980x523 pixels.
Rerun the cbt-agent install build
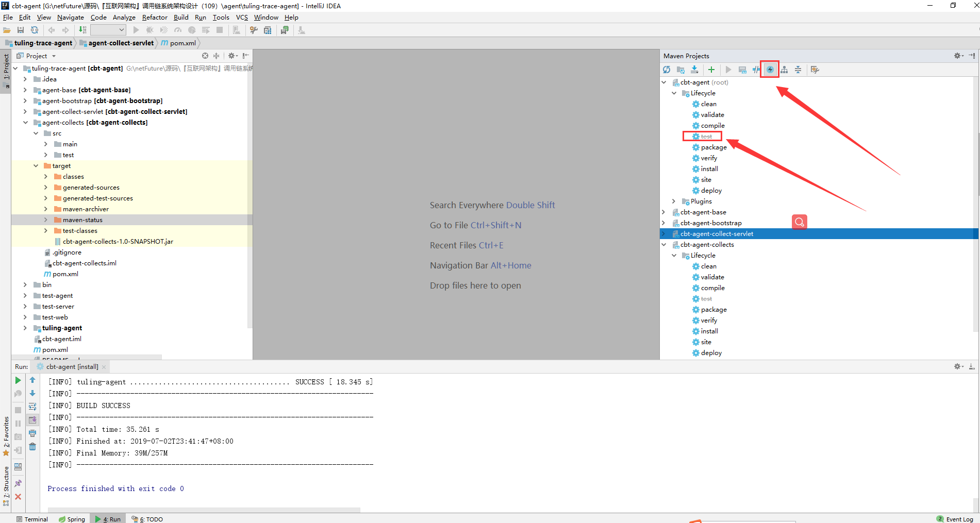coord(18,380)
